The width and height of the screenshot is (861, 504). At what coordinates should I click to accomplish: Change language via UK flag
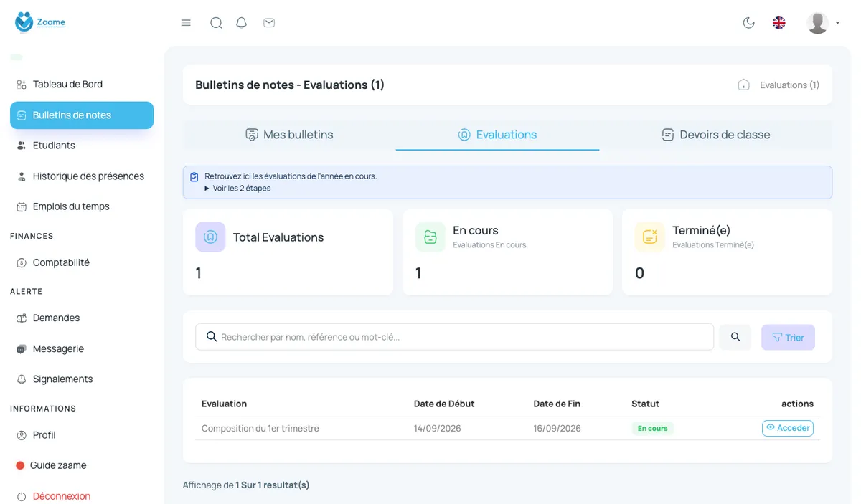point(778,23)
